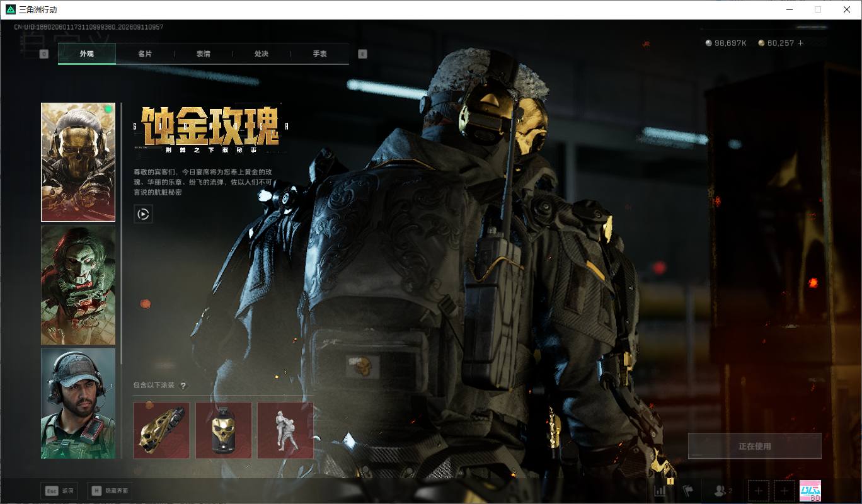Click the 98,697K balance text
The image size is (862, 504).
point(730,43)
